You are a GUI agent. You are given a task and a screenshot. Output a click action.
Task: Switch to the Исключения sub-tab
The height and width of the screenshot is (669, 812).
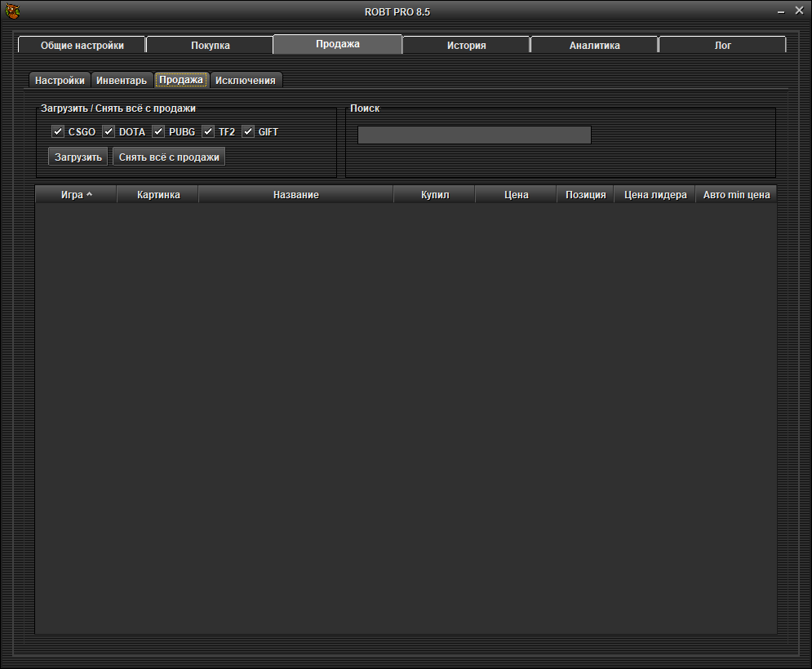pos(246,81)
